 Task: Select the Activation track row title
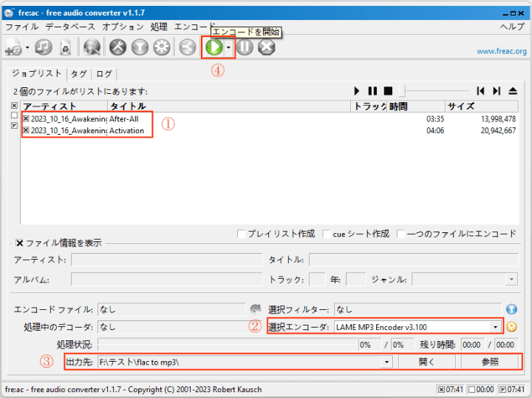point(126,131)
